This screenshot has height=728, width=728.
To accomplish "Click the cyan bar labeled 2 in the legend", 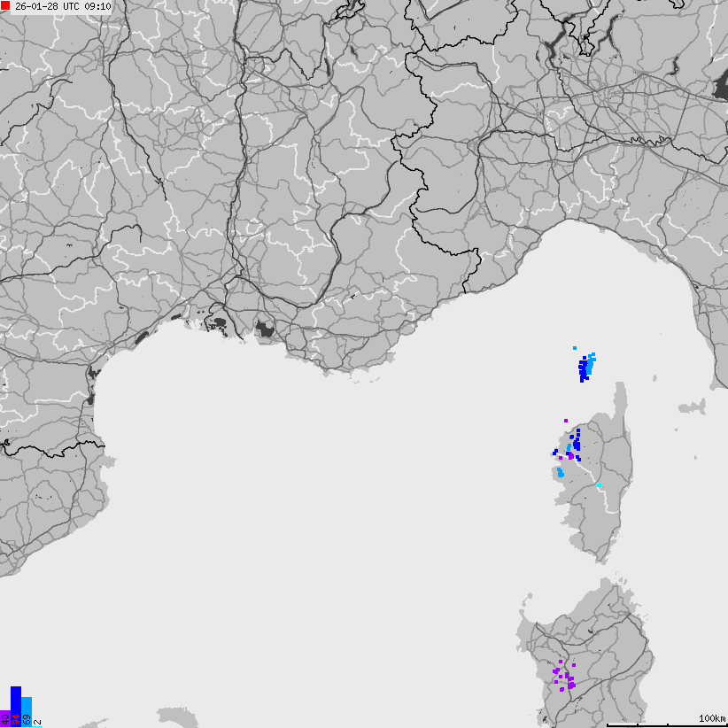I will [x=36, y=724].
